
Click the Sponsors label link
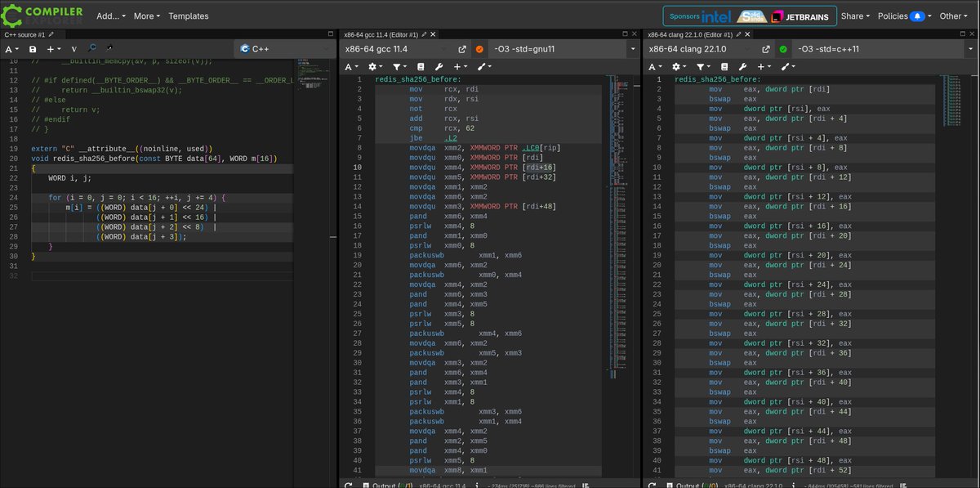pos(684,16)
